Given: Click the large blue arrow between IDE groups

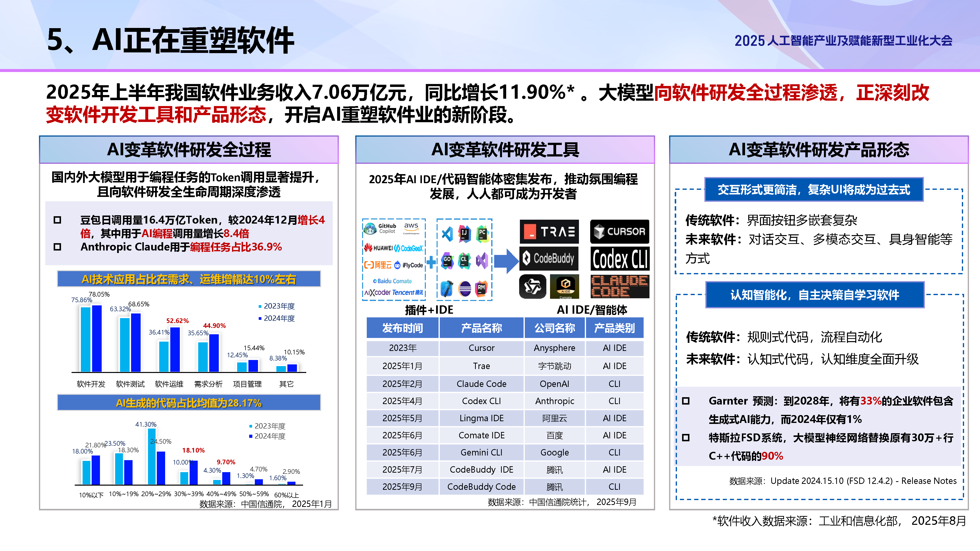Looking at the screenshot, I should [x=507, y=261].
